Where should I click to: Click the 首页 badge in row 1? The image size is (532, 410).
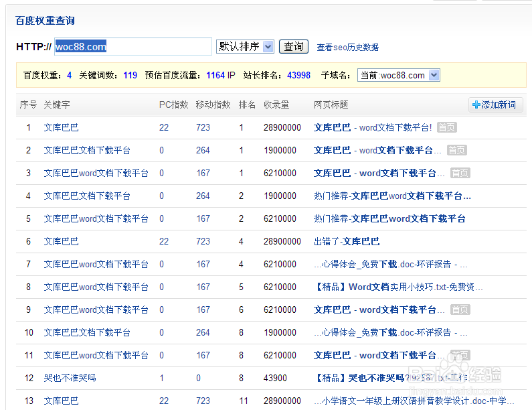(447, 127)
